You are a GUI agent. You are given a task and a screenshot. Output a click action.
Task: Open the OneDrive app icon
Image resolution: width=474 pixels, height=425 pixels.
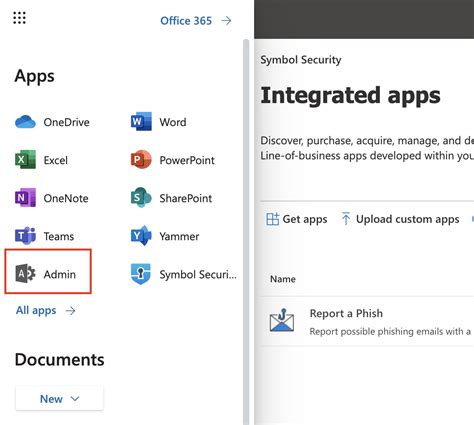pos(25,122)
